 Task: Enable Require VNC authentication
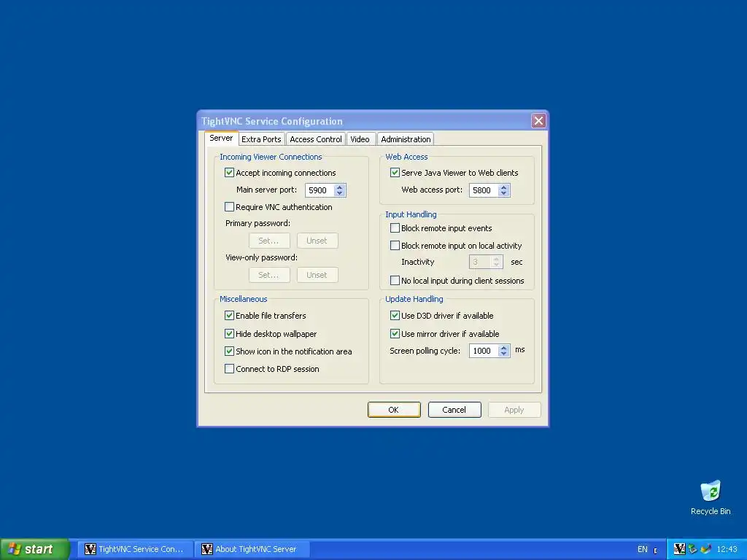click(229, 206)
